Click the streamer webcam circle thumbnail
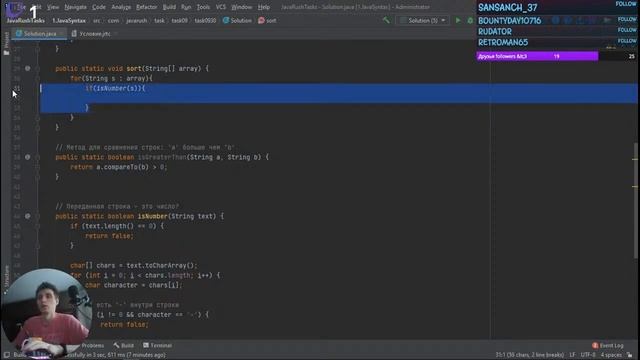The height and width of the screenshot is (360, 640). click(x=47, y=313)
